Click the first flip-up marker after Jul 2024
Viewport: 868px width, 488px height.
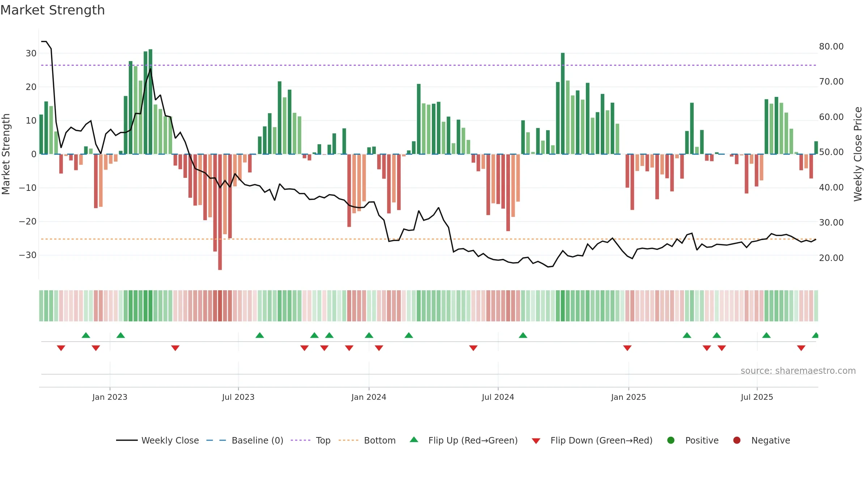pos(523,335)
